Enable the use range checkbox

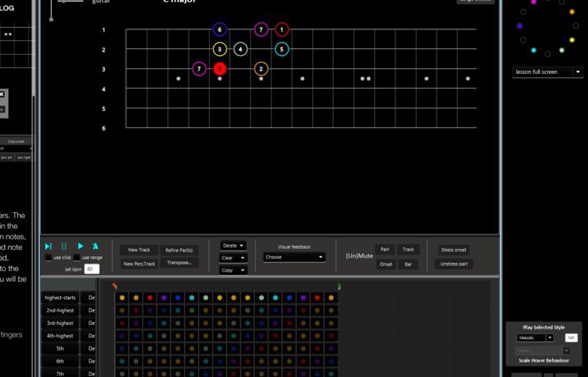(x=77, y=258)
